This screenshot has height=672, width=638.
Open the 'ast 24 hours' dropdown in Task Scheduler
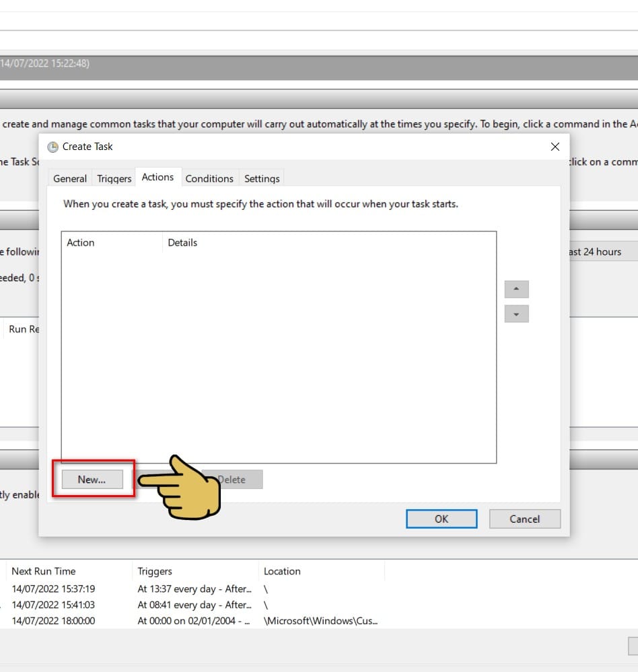(x=604, y=252)
